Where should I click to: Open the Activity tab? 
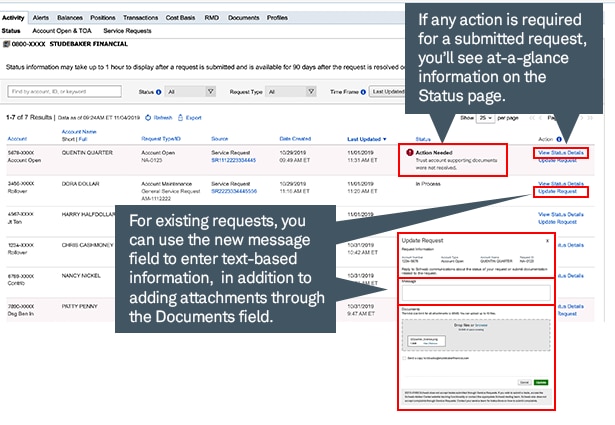(x=13, y=18)
